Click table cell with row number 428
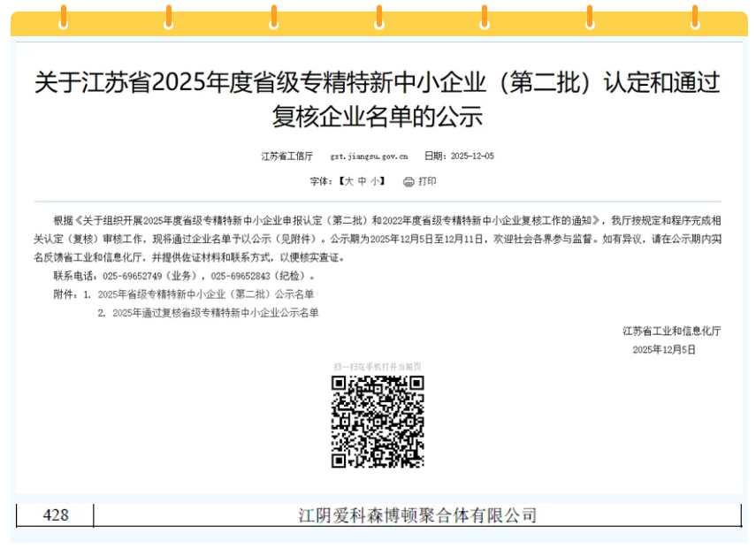756x549 pixels. tap(55, 515)
